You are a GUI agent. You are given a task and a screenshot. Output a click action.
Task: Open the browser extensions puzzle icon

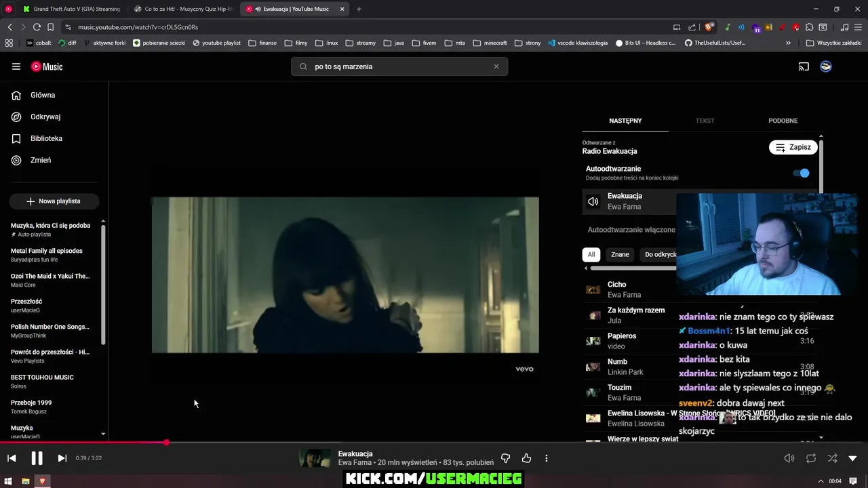pos(809,27)
